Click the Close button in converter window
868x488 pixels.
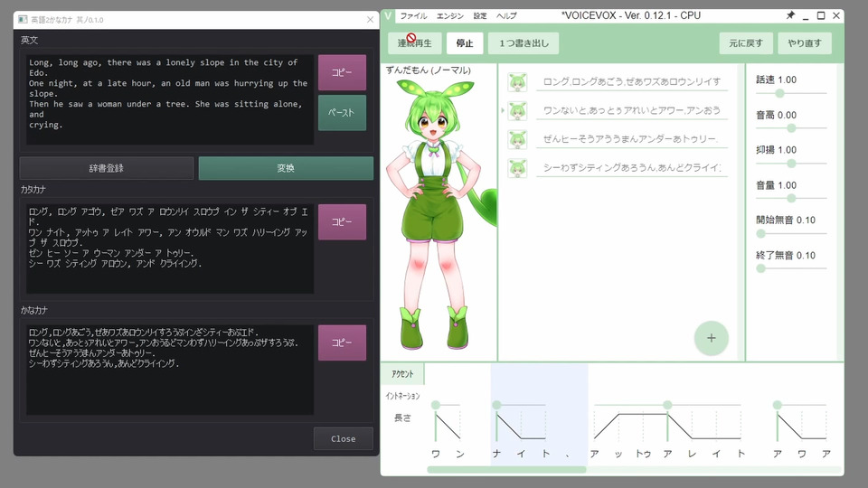pyautogui.click(x=344, y=439)
